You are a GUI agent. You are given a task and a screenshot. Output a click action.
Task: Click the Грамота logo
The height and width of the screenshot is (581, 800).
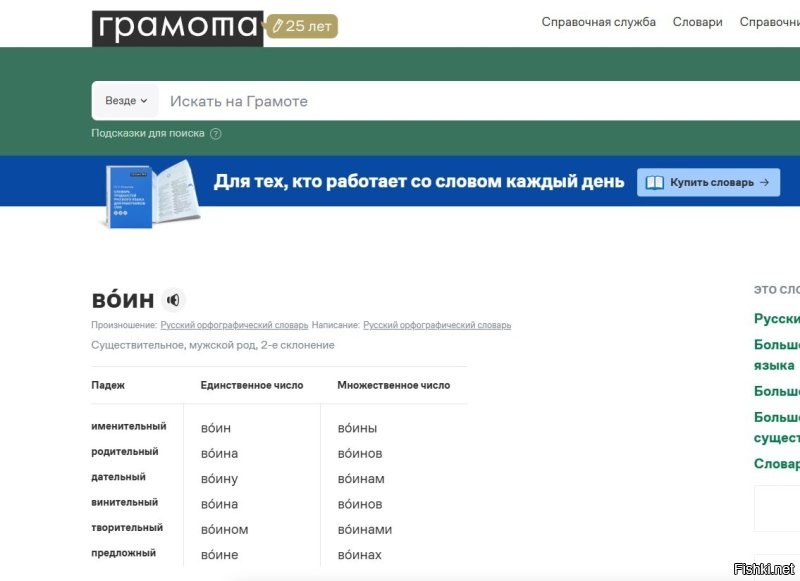point(175,25)
